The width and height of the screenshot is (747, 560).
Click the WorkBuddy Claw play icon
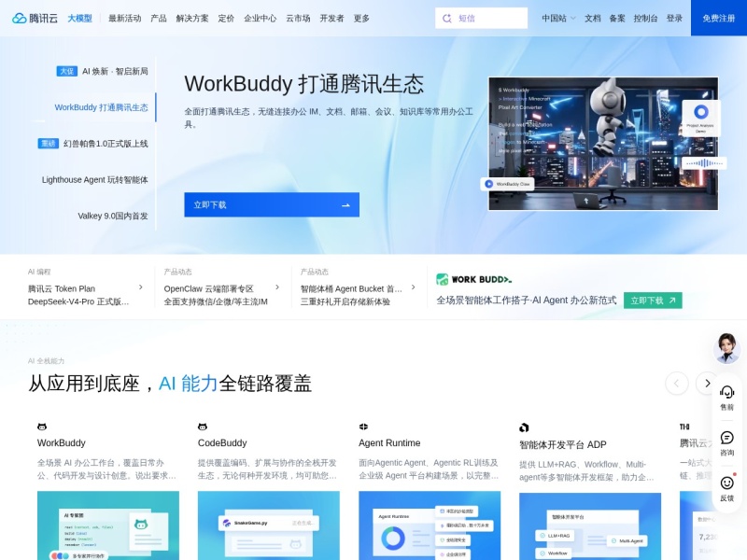[x=488, y=184]
